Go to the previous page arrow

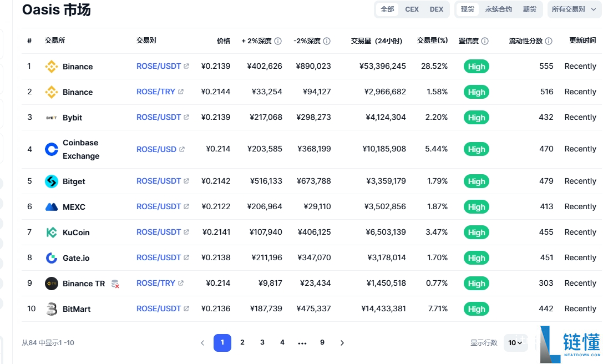[x=202, y=343]
